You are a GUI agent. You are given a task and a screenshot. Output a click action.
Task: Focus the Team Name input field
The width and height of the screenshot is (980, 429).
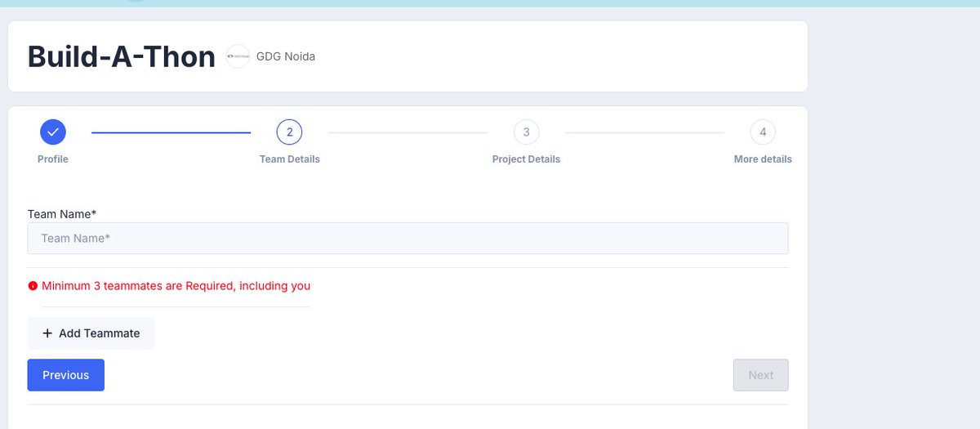click(x=408, y=238)
